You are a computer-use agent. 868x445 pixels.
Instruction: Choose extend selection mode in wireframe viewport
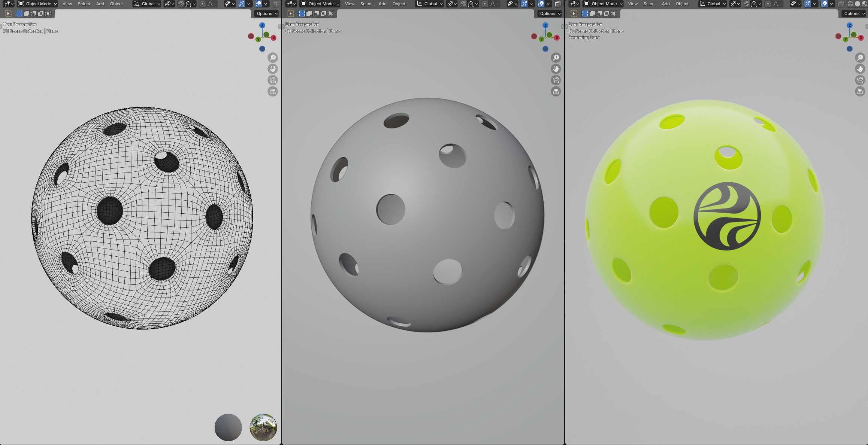27,13
